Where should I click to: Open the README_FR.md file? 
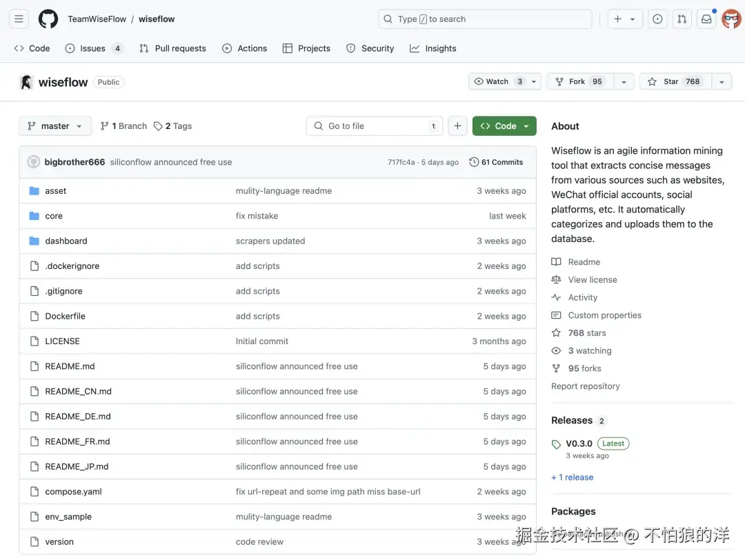[77, 442]
